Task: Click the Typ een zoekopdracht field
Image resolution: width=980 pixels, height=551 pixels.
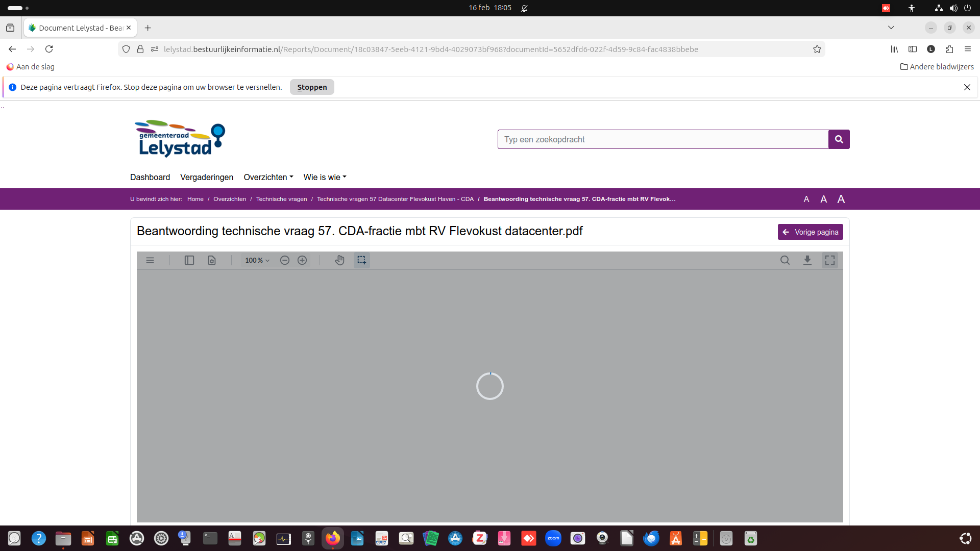Action: point(663,139)
